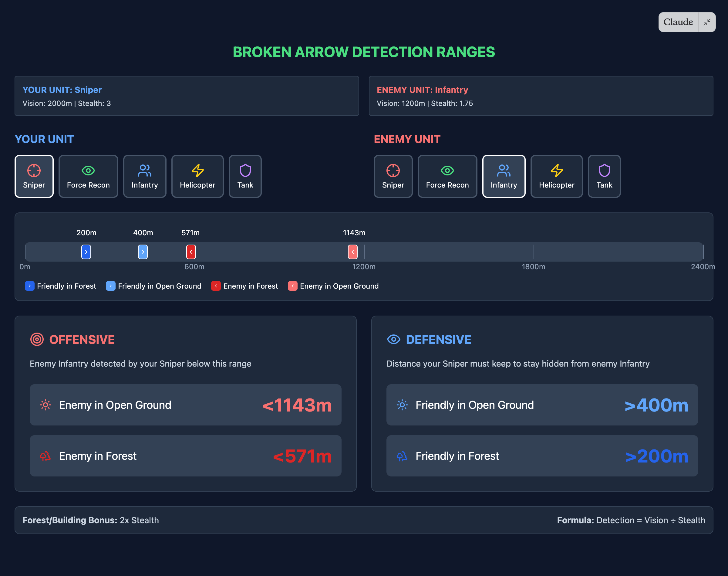Set your unit to Tank
728x576 pixels.
pos(245,176)
